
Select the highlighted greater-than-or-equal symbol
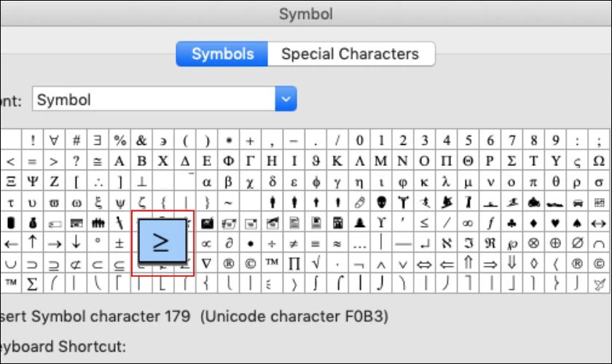(162, 241)
